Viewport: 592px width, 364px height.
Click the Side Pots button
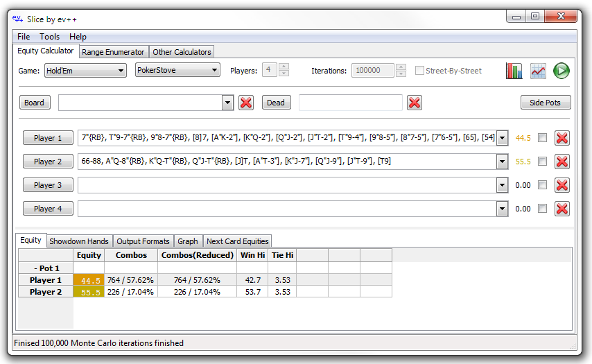pos(545,103)
